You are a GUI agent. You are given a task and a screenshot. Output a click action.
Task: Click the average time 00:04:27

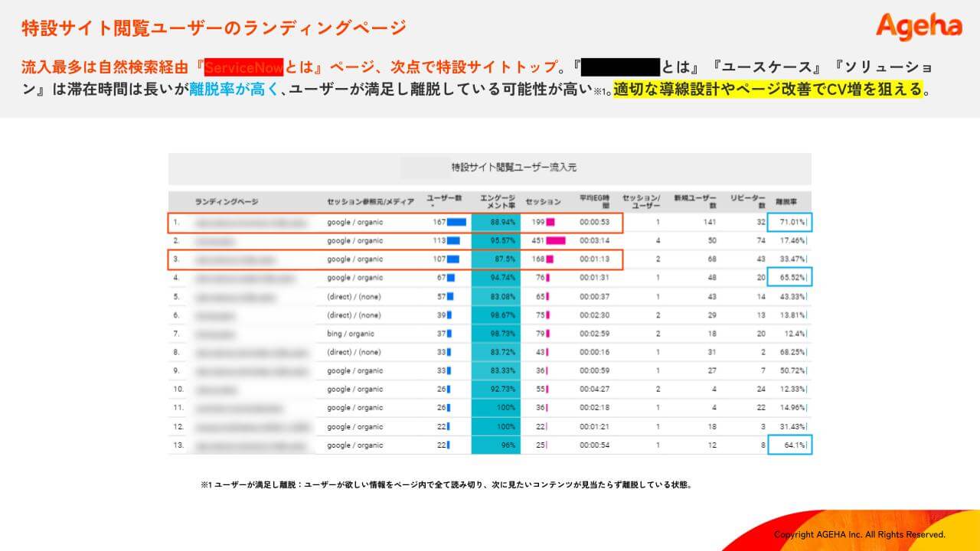point(594,390)
